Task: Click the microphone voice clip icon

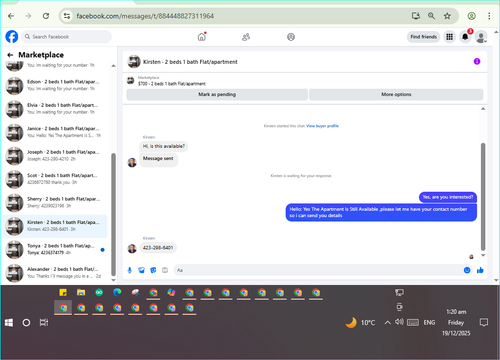Action: point(130,270)
